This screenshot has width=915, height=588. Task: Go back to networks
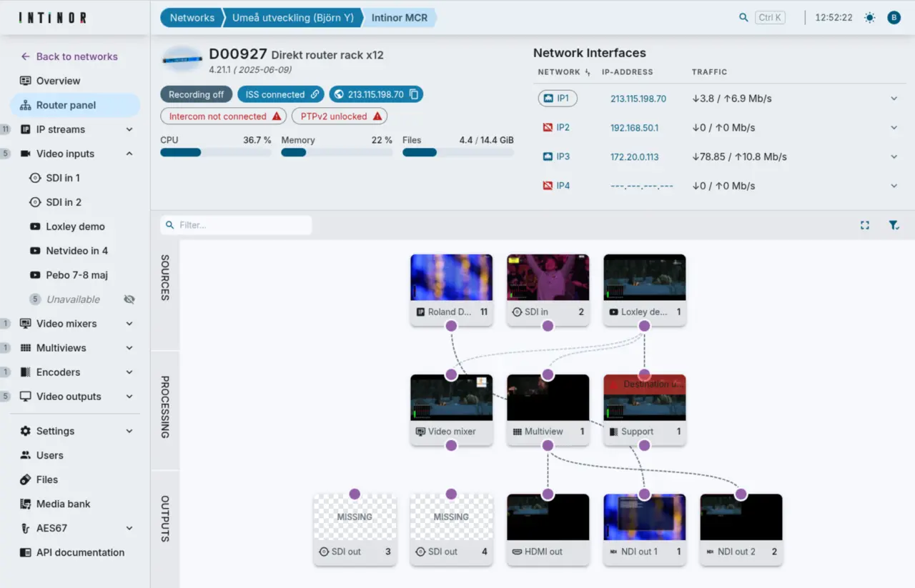click(74, 56)
